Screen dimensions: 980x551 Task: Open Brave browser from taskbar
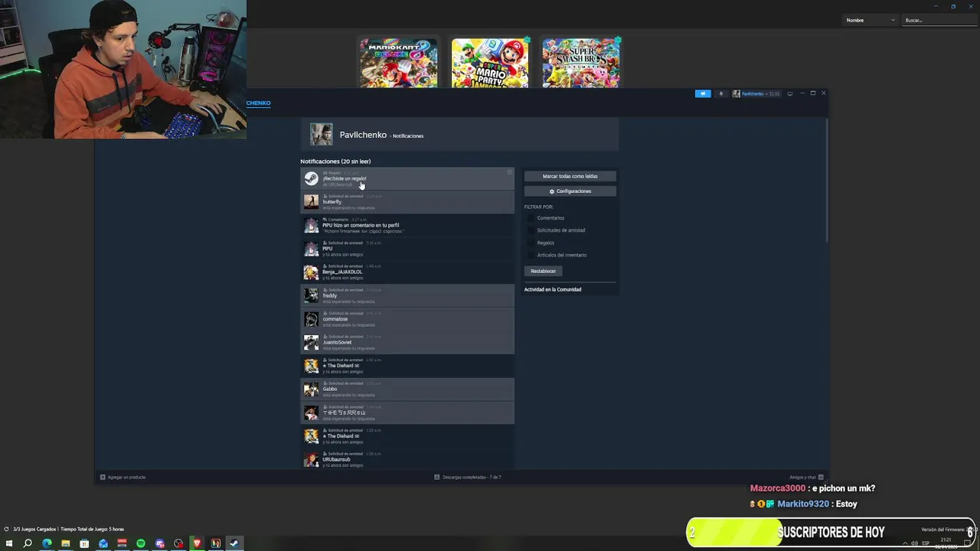click(x=197, y=543)
